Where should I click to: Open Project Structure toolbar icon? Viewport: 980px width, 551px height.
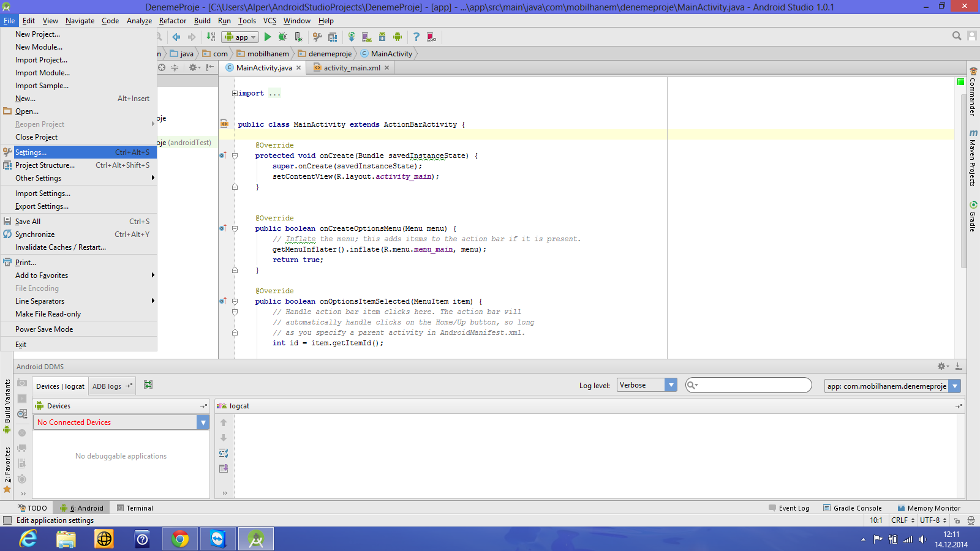point(333,37)
